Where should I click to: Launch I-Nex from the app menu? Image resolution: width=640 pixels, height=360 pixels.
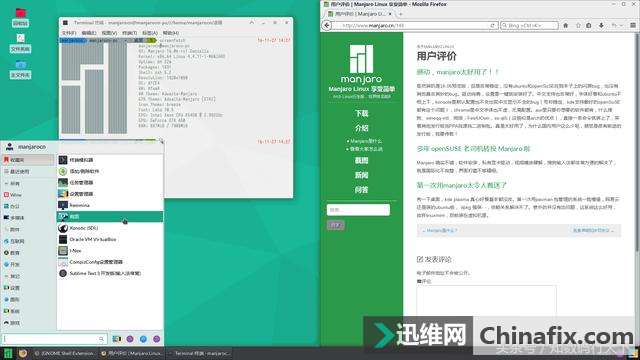coord(110,251)
